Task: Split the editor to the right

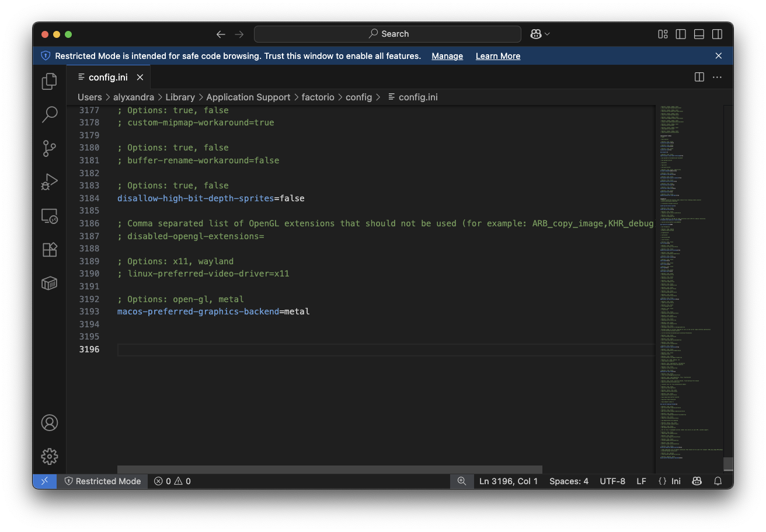Action: click(699, 77)
